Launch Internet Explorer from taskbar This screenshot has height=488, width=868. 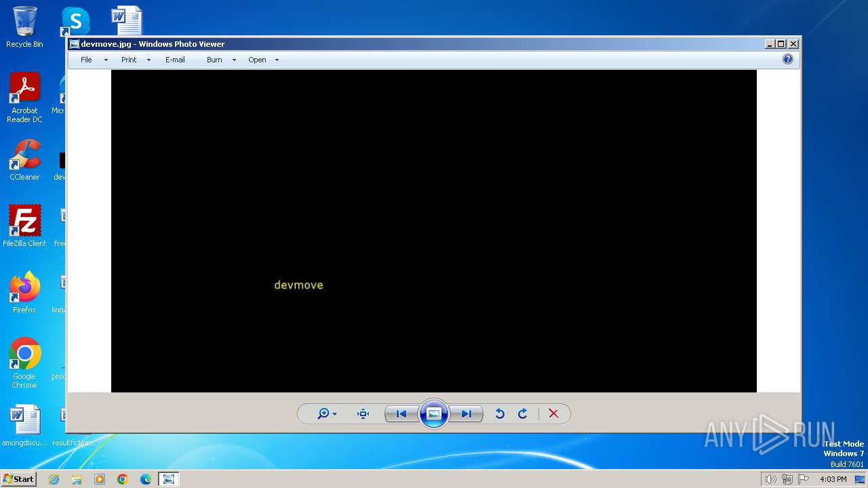point(54,479)
